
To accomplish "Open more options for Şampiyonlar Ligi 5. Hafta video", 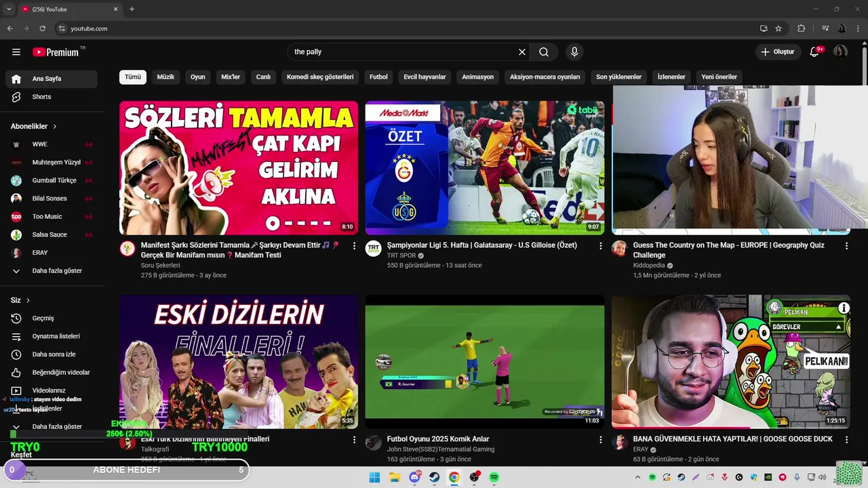I will coord(600,246).
